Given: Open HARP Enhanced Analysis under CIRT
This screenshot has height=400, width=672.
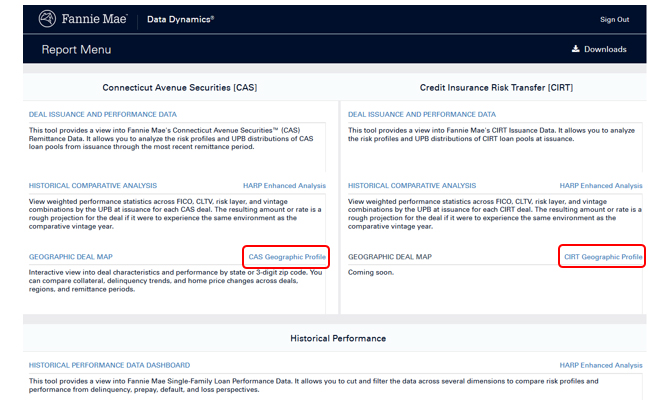Looking at the screenshot, I should 601,186.
